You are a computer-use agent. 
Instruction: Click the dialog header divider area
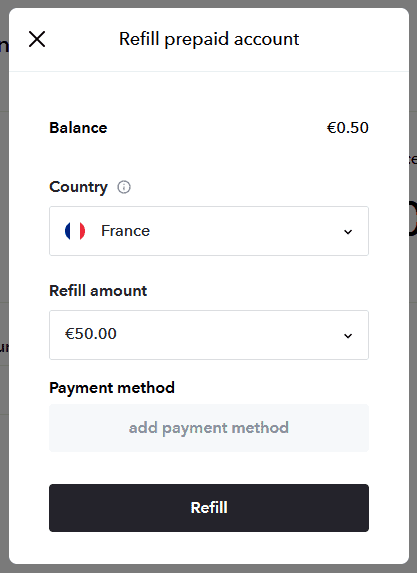click(x=209, y=72)
